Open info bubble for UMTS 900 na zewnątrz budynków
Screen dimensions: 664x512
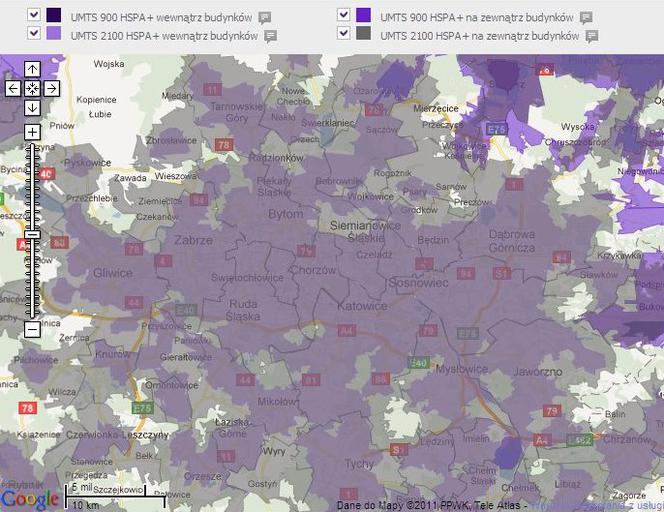tap(586, 18)
